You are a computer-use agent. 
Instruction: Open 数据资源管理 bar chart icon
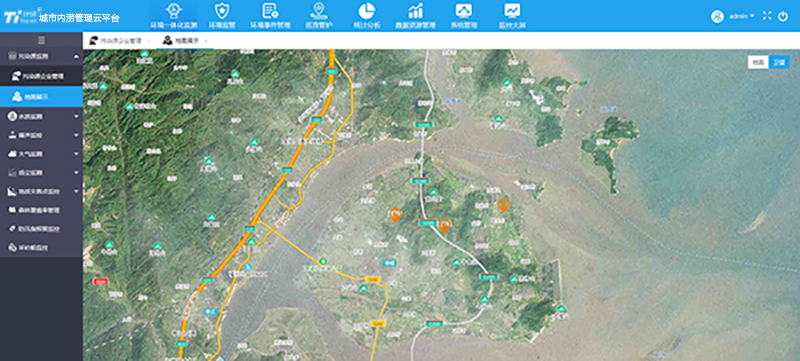(415, 11)
